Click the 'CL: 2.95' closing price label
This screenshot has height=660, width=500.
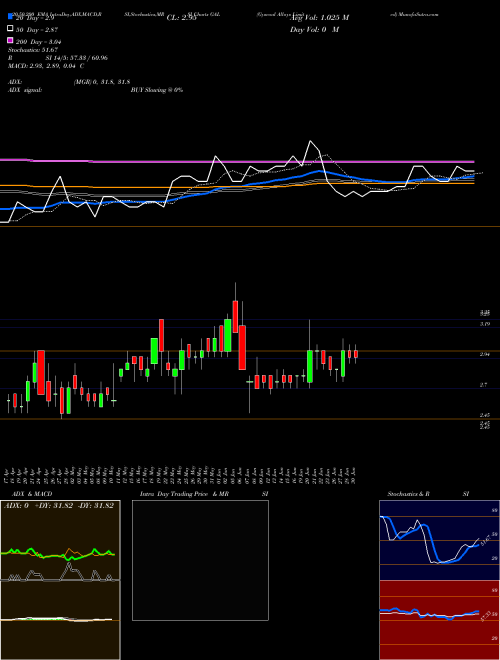click(x=181, y=18)
